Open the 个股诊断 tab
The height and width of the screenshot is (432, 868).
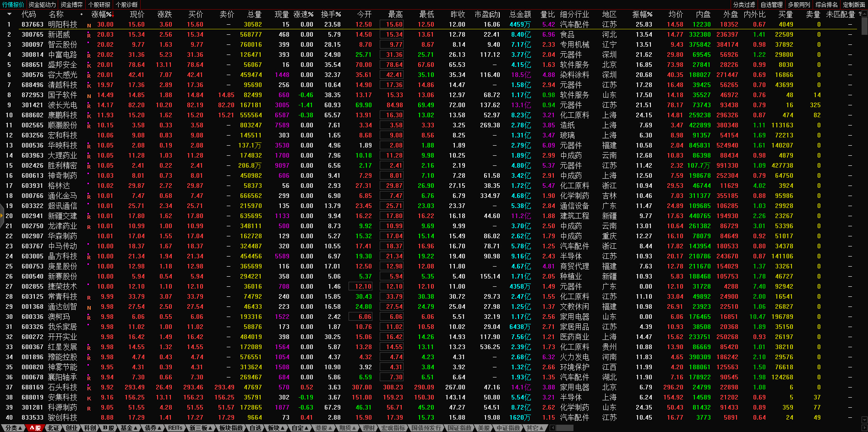(x=127, y=5)
